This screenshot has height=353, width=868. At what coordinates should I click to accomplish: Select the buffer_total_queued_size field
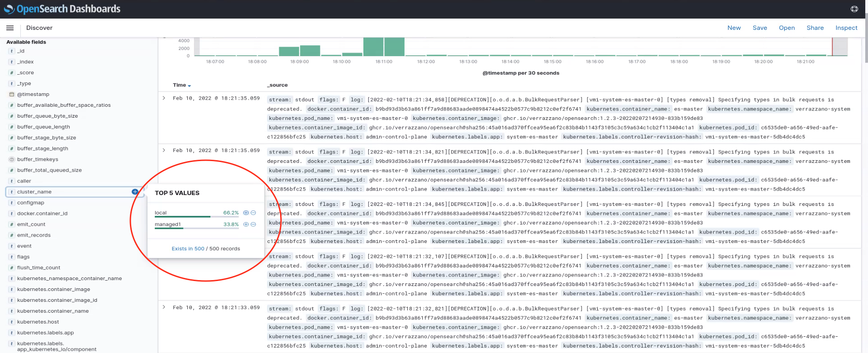coord(49,170)
